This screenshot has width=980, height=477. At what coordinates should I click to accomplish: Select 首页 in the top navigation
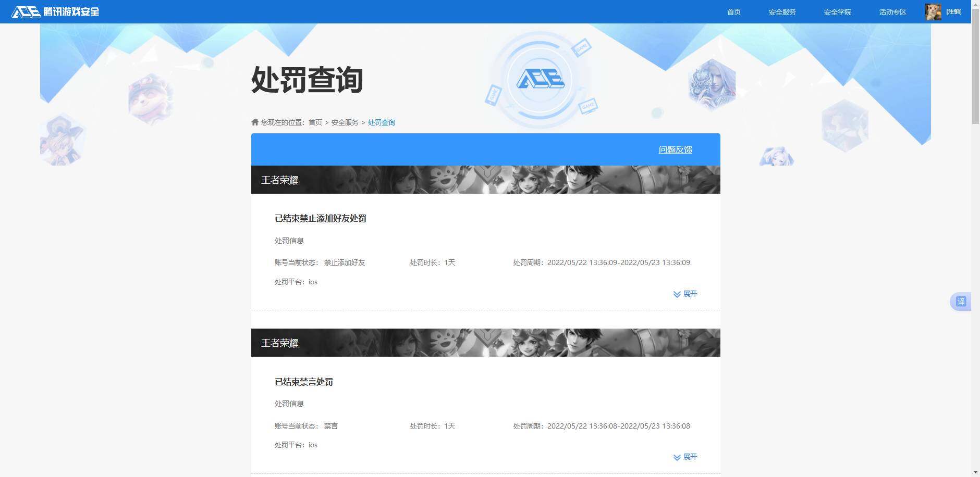(x=733, y=11)
